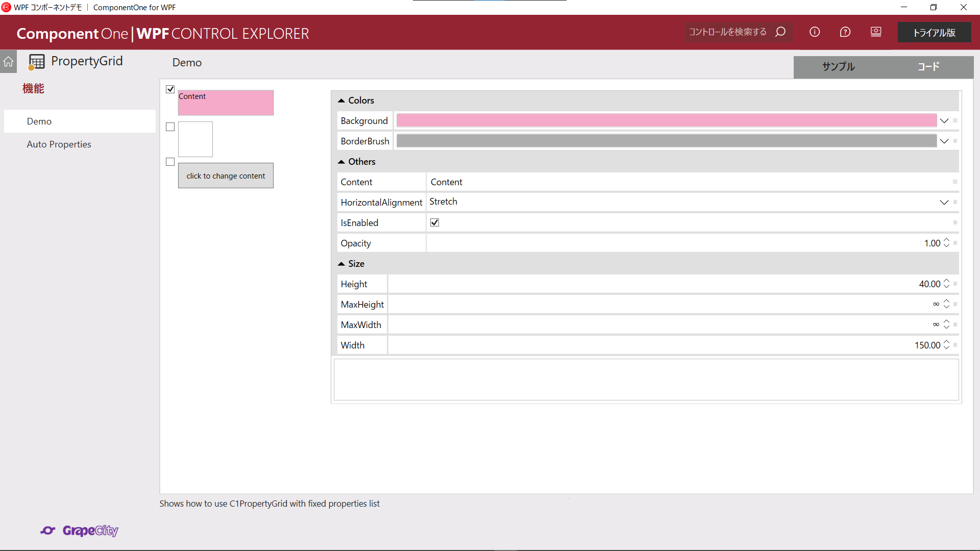Click the PropertyGrid table icon
The height and width of the screenshot is (551, 980).
pos(36,62)
